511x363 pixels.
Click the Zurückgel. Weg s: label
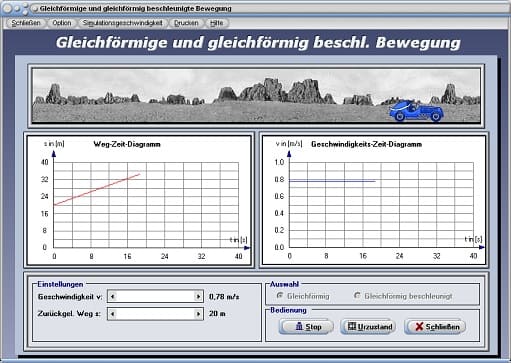(x=69, y=314)
